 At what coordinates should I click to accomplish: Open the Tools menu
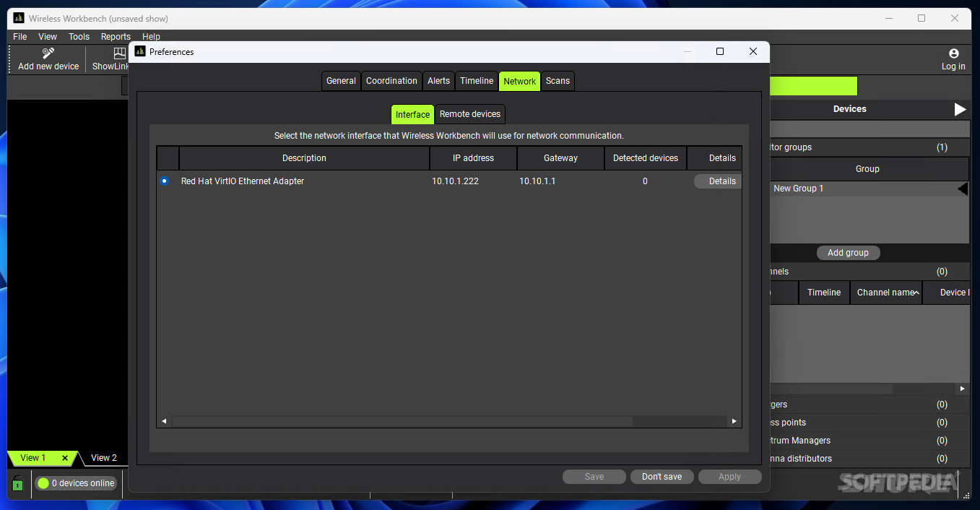[79, 37]
